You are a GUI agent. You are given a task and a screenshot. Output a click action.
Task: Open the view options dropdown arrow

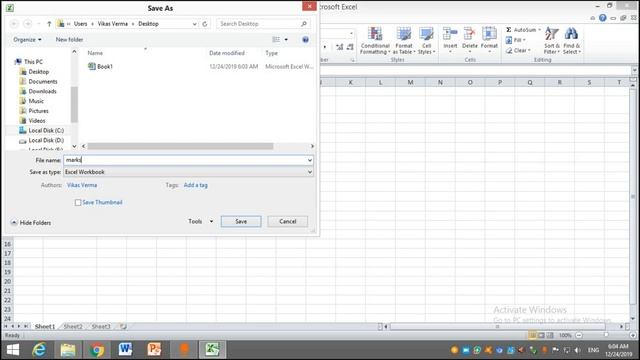(x=286, y=40)
